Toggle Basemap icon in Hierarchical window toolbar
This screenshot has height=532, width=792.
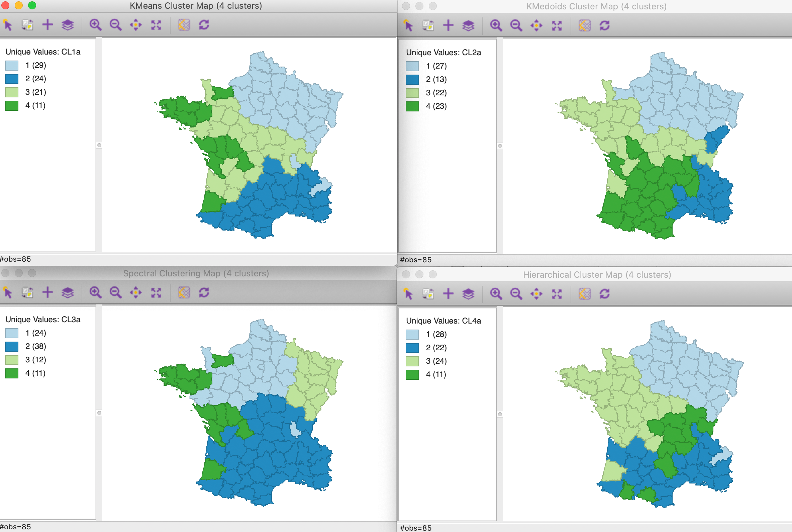584,294
